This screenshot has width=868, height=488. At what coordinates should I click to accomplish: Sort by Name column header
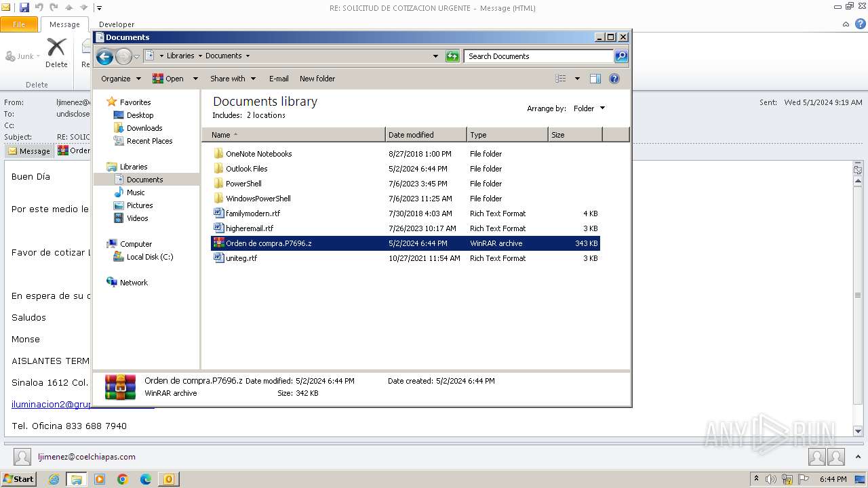click(294, 135)
